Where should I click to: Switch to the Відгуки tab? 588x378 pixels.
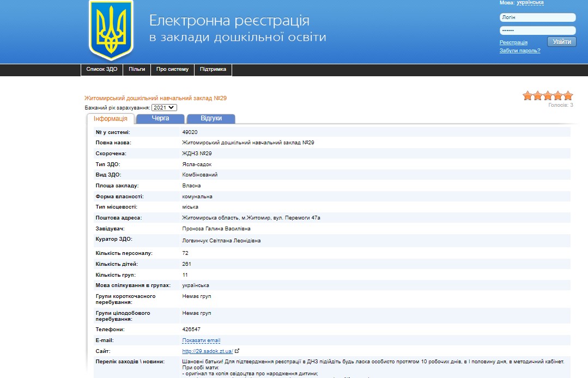point(211,118)
